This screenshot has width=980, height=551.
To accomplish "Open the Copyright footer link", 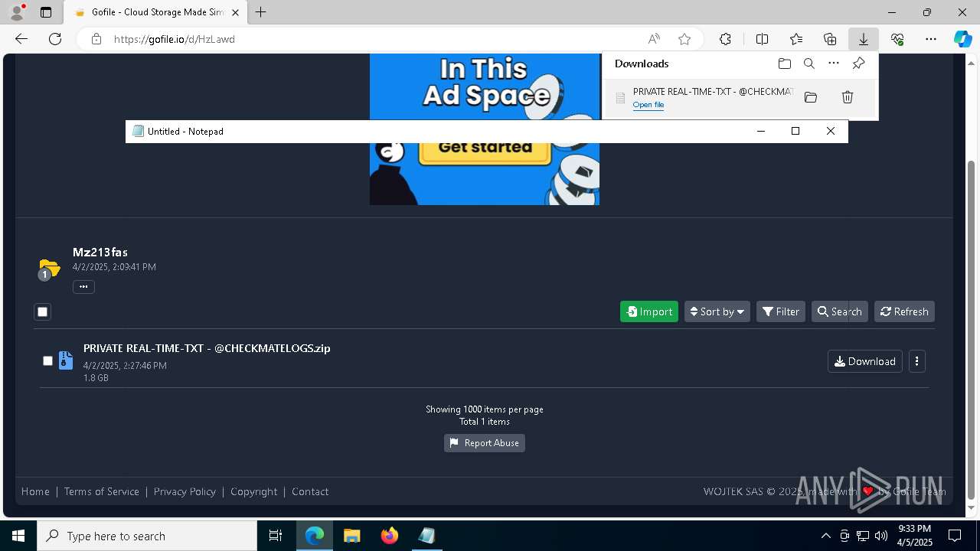I will pos(254,491).
